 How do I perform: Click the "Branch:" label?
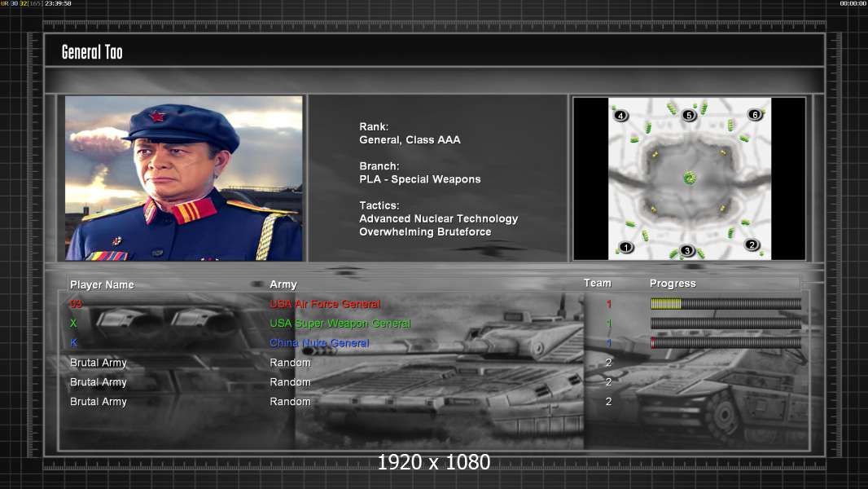[x=379, y=166]
